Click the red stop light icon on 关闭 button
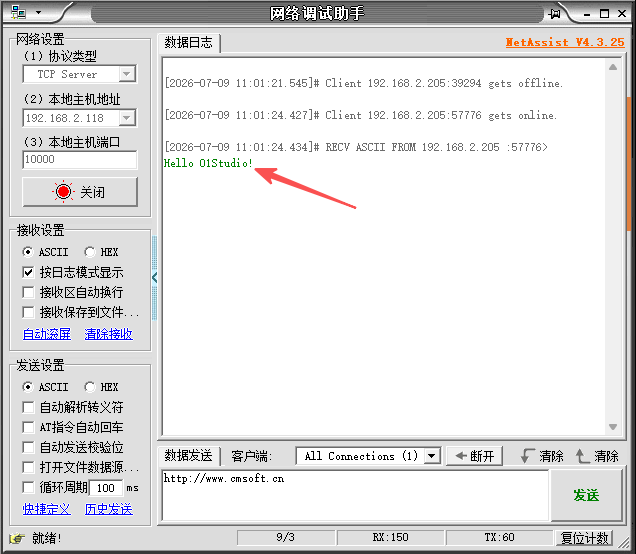636x554 pixels. click(63, 191)
